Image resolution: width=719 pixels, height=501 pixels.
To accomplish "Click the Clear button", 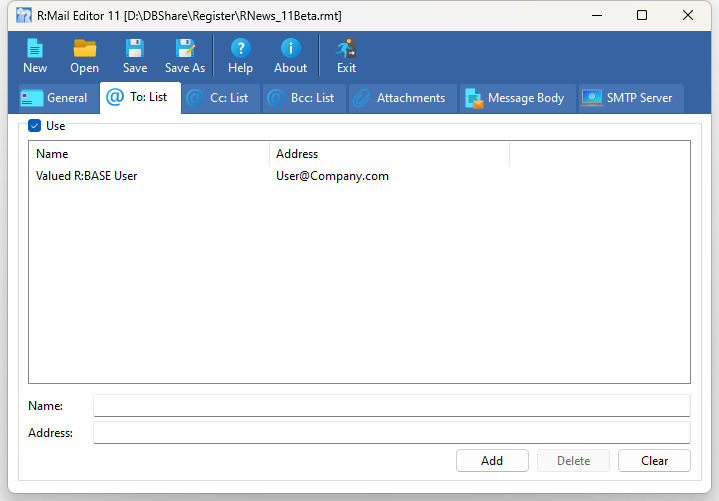I will pos(654,461).
